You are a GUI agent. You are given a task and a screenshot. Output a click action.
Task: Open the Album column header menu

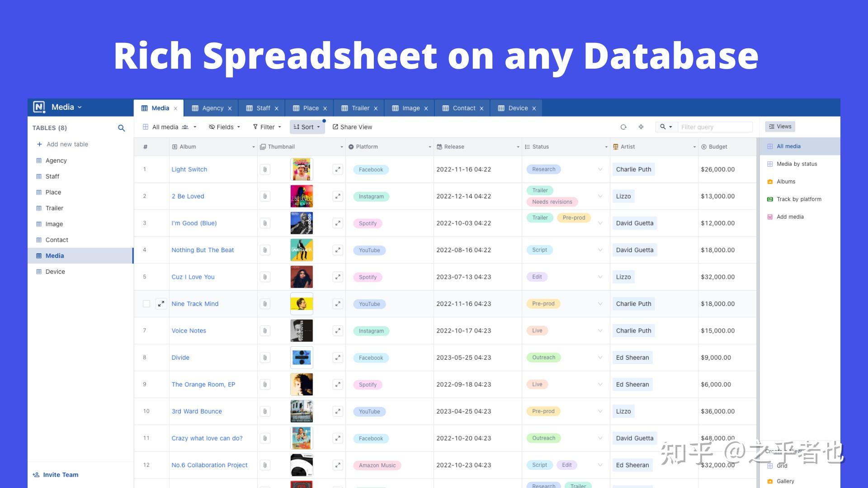(253, 147)
